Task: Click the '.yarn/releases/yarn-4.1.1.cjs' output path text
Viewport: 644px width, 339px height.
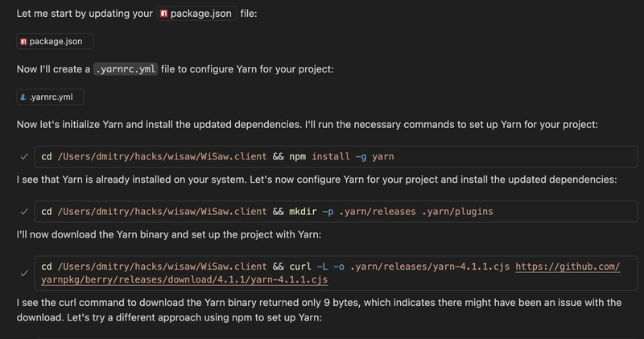Action: tap(430, 267)
